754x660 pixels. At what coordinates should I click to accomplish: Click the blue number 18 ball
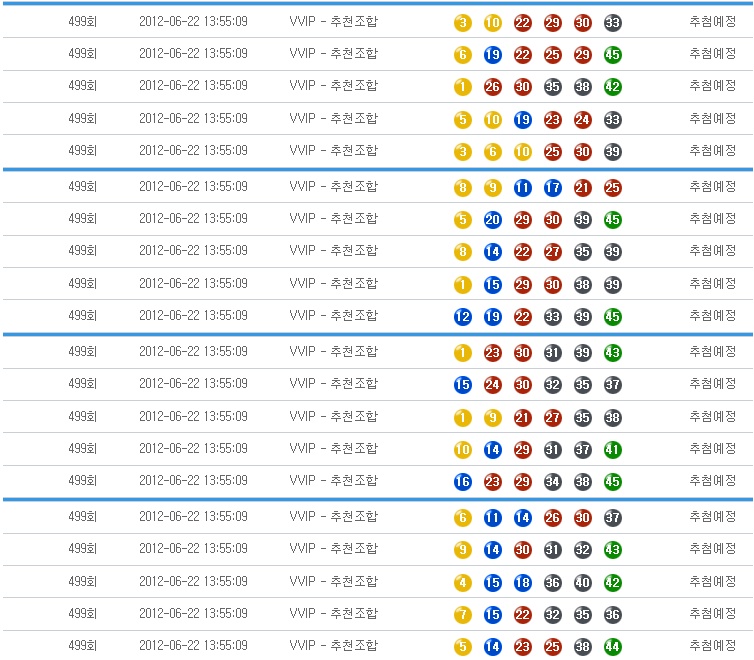pos(522,582)
